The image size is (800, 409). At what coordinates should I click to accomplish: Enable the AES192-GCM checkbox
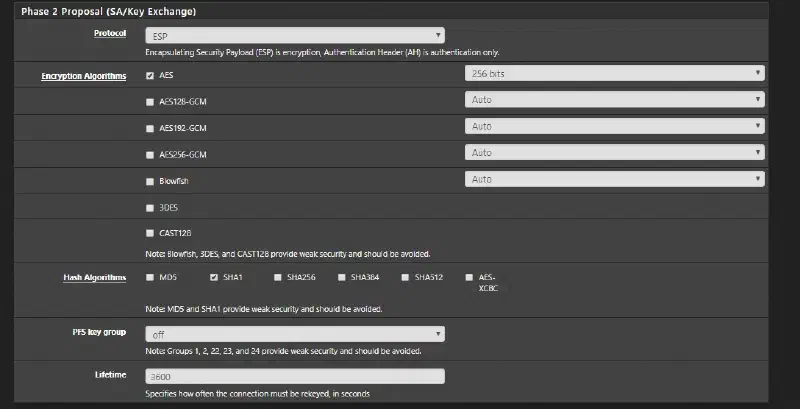150,129
